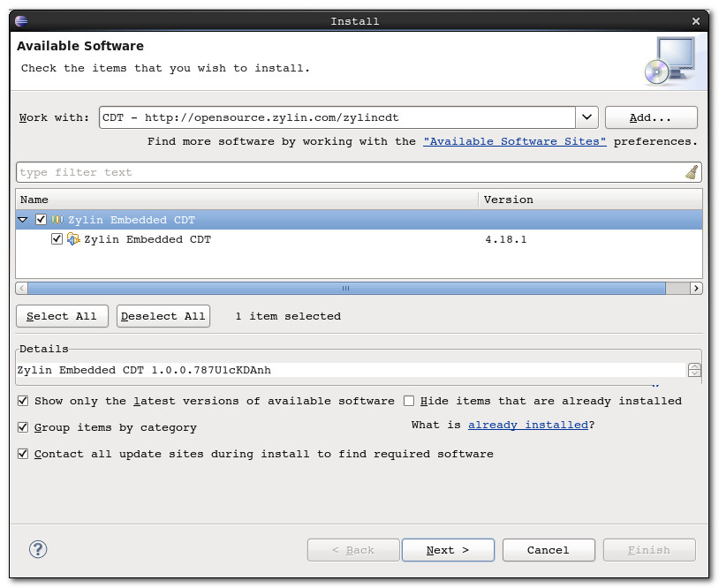
Task: Click the Version column header
Action: pos(590,200)
